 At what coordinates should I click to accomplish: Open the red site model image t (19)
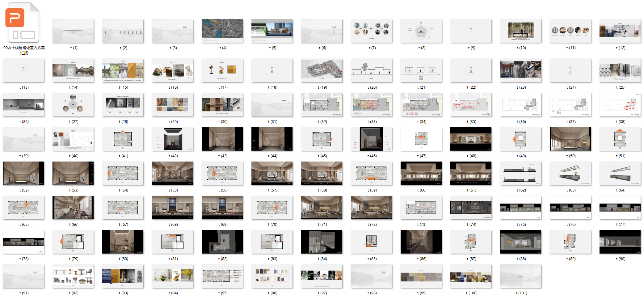point(322,70)
